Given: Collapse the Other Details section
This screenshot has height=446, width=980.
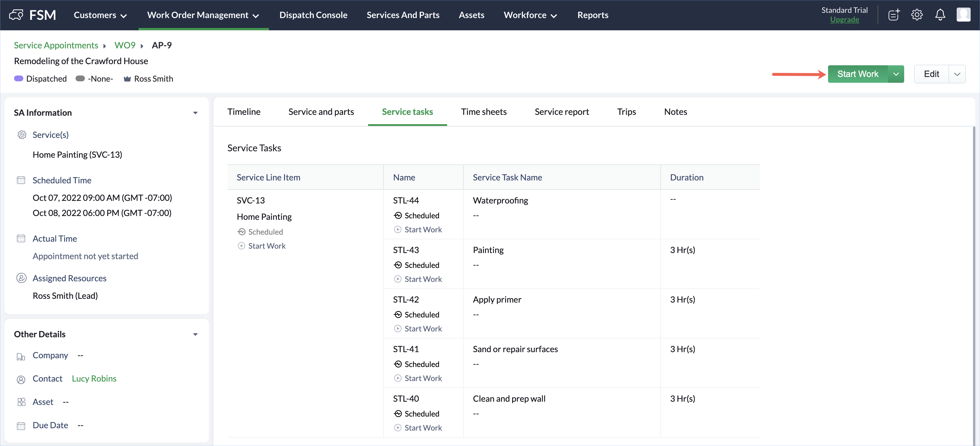Looking at the screenshot, I should (x=195, y=335).
